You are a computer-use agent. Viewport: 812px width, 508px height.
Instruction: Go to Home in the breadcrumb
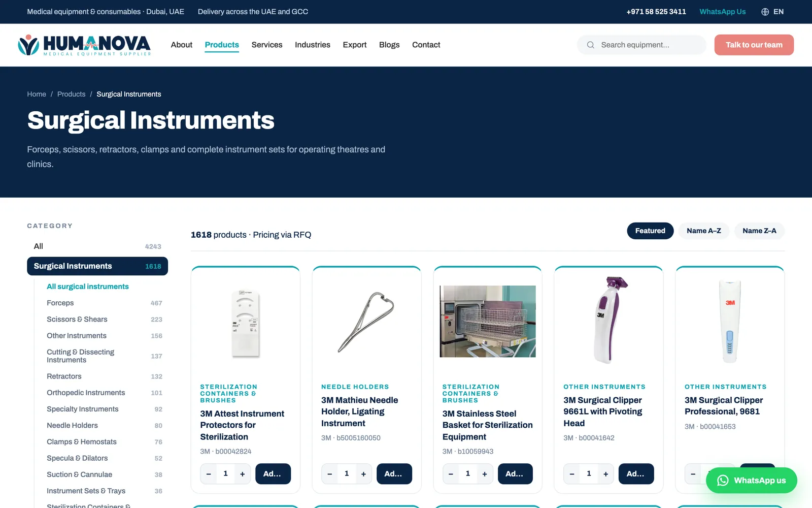[37, 94]
